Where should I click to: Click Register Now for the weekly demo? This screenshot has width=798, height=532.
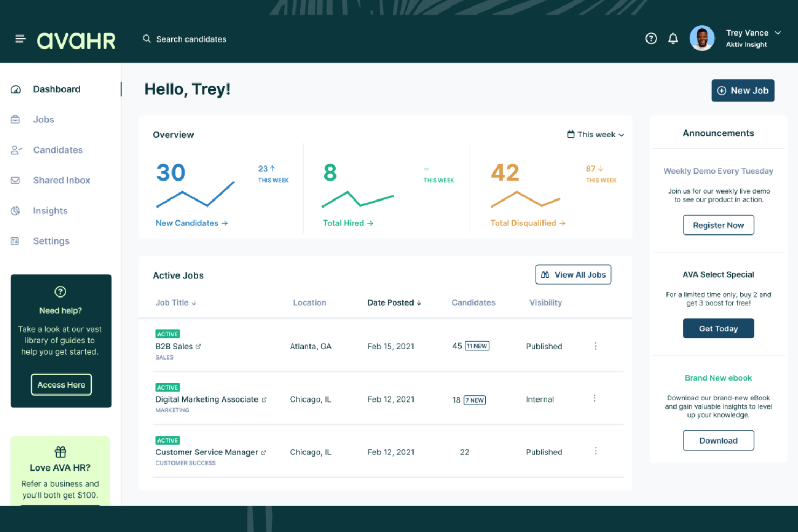(718, 225)
